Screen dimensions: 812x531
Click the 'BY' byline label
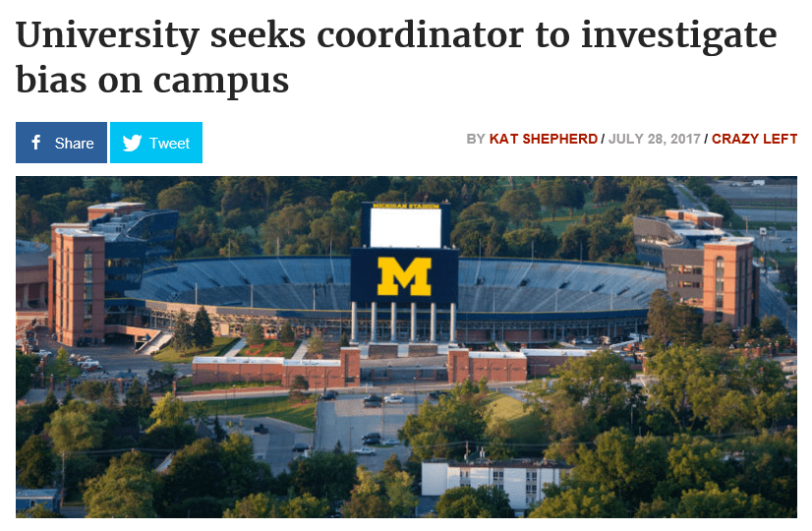[x=476, y=139]
